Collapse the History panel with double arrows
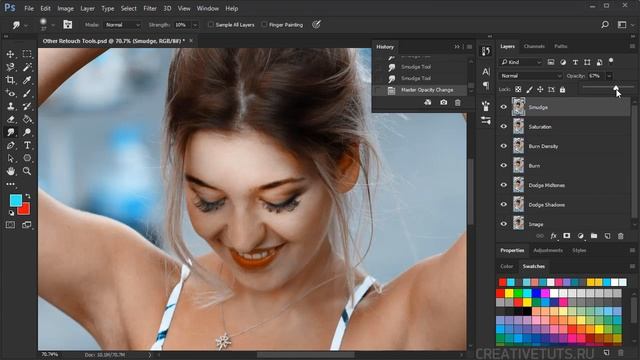This screenshot has width=640, height=360. [x=457, y=47]
